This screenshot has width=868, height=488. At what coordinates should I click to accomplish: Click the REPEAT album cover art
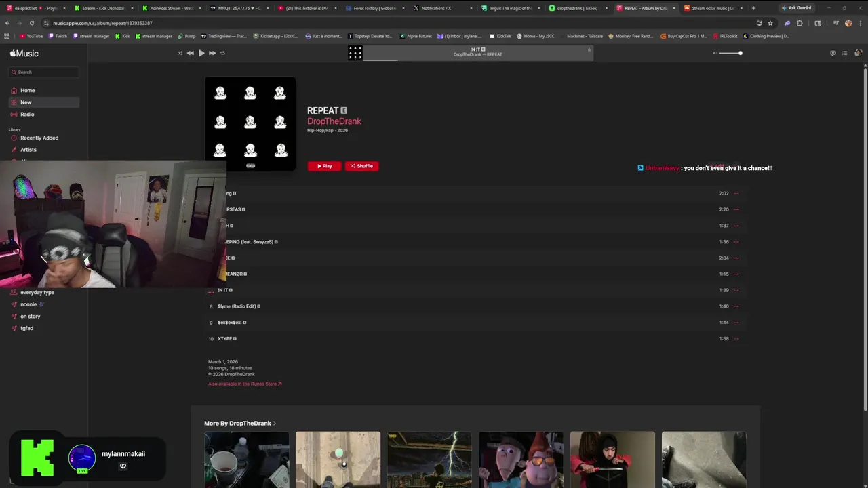(x=250, y=123)
